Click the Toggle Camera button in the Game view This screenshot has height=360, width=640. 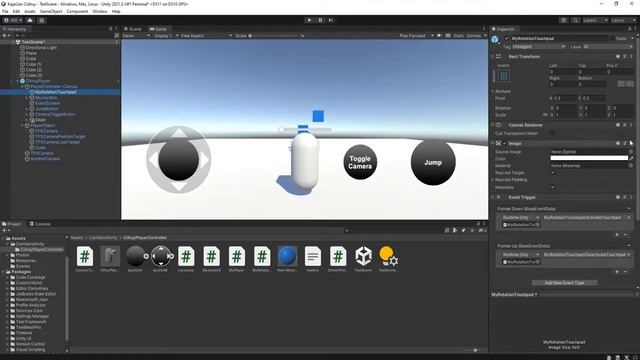(x=360, y=162)
